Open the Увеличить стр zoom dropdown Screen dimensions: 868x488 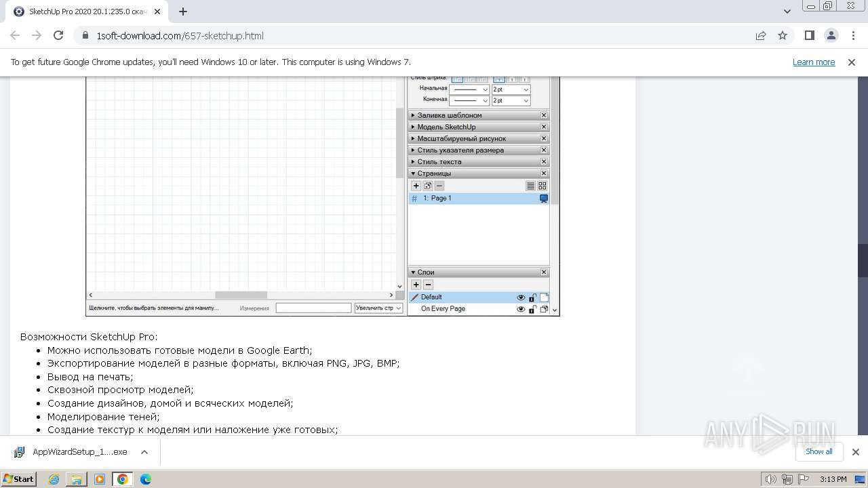pos(378,308)
